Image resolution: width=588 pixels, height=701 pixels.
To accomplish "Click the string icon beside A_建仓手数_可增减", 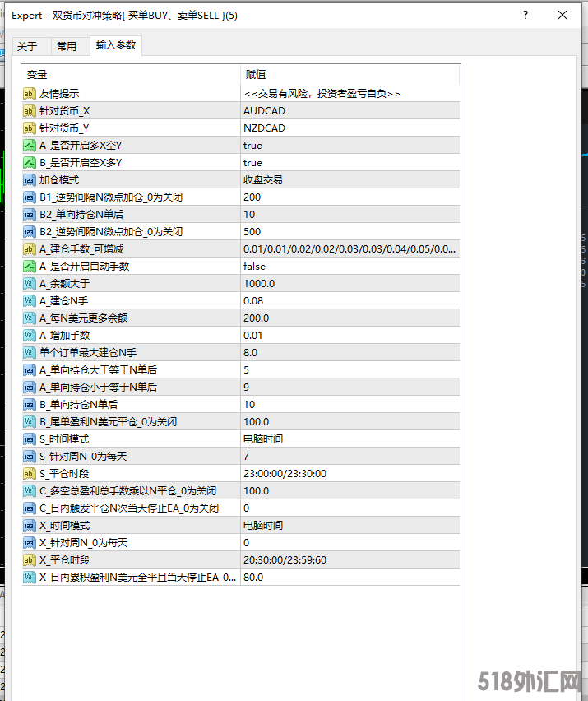I will pos(29,249).
